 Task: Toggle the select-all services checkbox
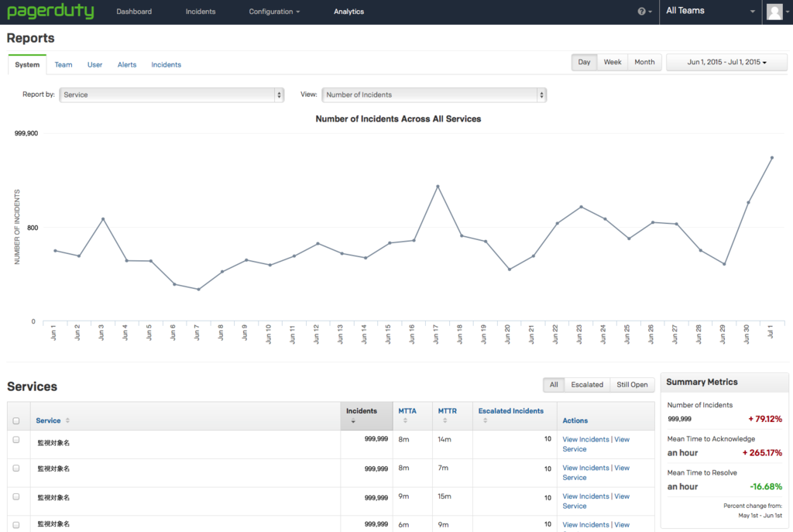(16, 420)
